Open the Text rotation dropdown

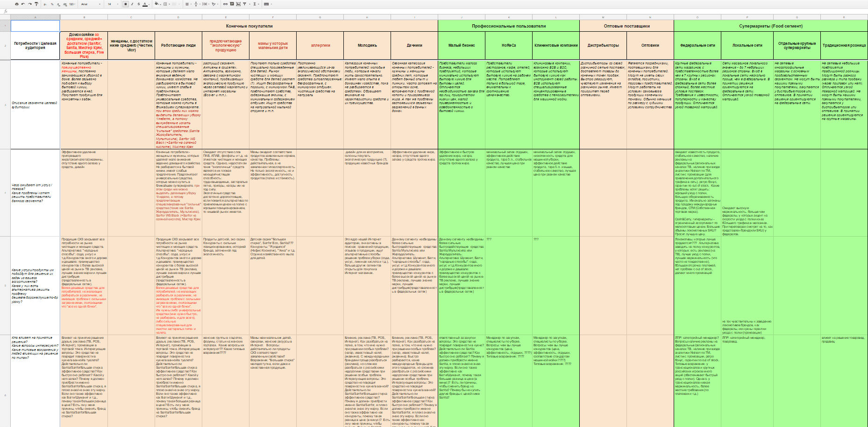point(214,4)
